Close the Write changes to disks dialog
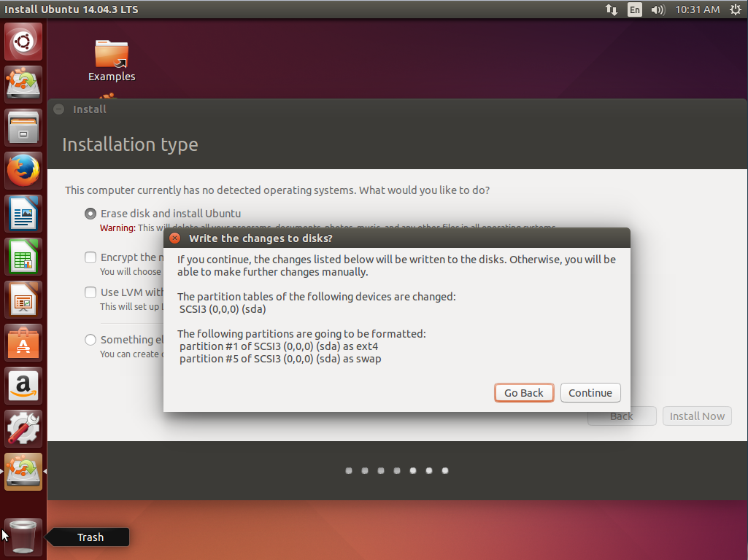 (175, 238)
